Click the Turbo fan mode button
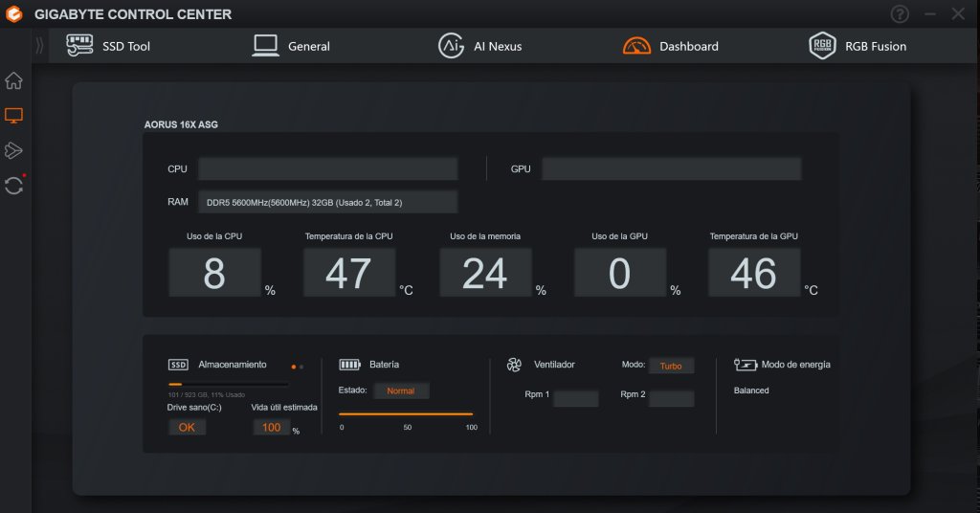 (671, 367)
